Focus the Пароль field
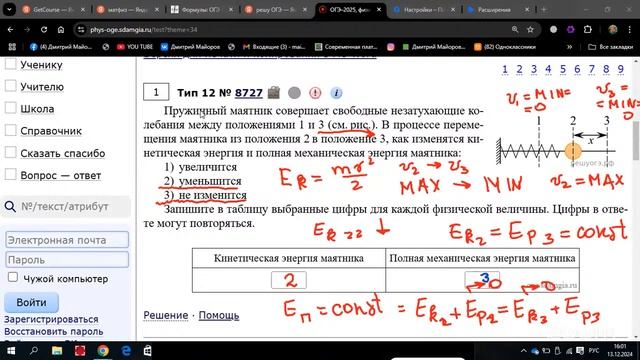The height and width of the screenshot is (360, 640). tap(67, 260)
